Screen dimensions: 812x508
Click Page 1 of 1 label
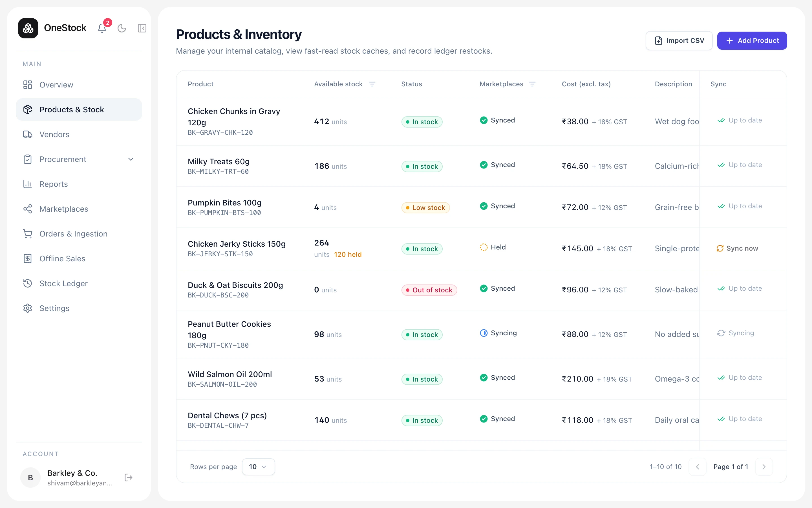point(731,467)
